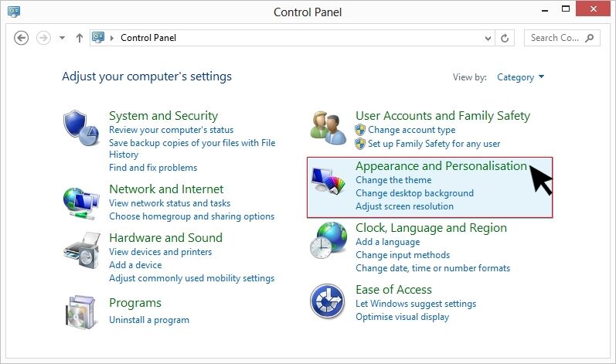Click Let Windows suggest settings
616x364 pixels.
pos(416,304)
